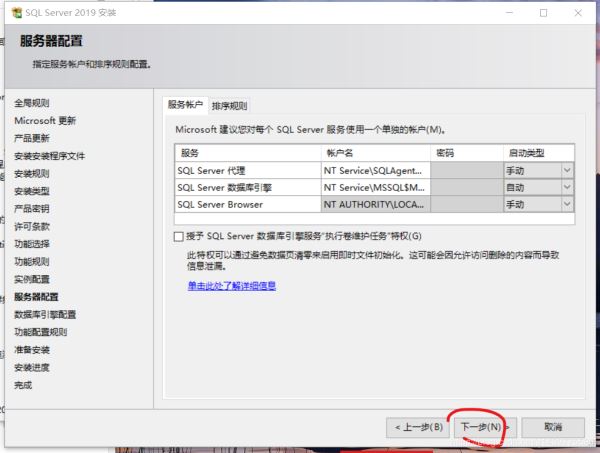Click password field for SQL Server 数据库引擎
The width and height of the screenshot is (600, 453).
click(466, 187)
